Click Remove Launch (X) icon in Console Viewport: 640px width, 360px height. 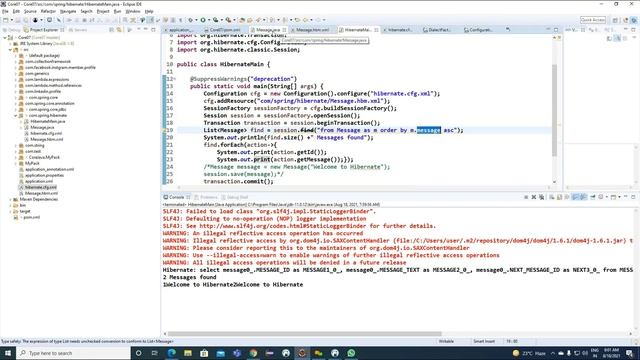point(533,197)
